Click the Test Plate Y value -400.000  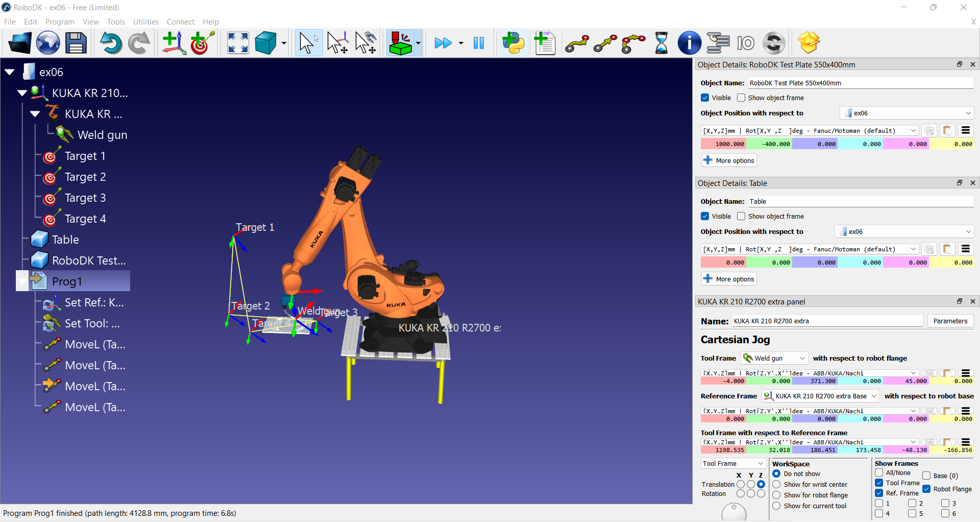point(769,144)
